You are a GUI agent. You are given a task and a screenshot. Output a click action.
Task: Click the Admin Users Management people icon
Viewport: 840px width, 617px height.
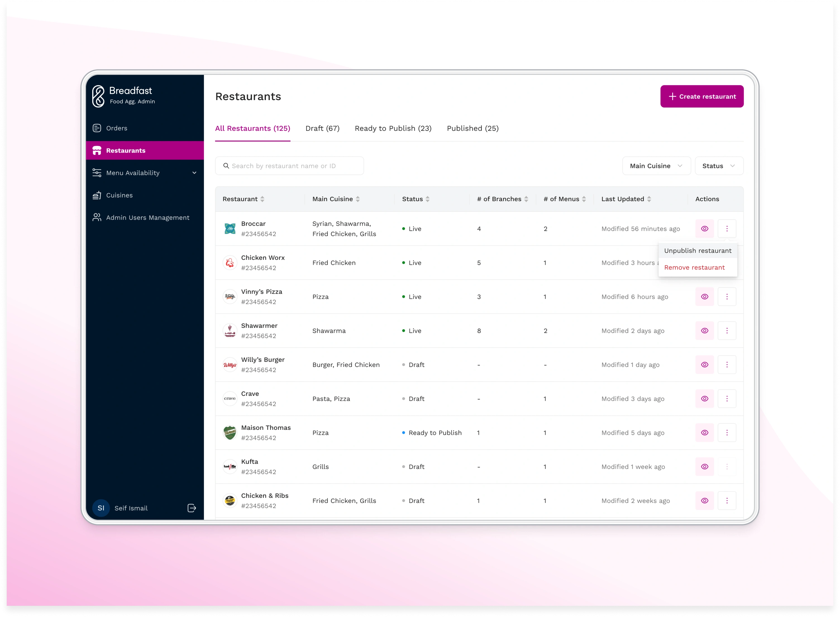click(97, 217)
